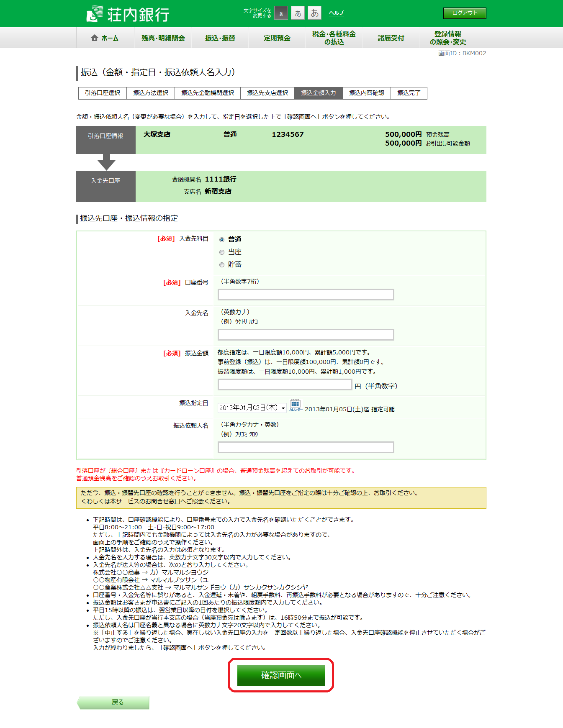Go to the ホーム menu
The image size is (563, 728).
click(x=105, y=38)
